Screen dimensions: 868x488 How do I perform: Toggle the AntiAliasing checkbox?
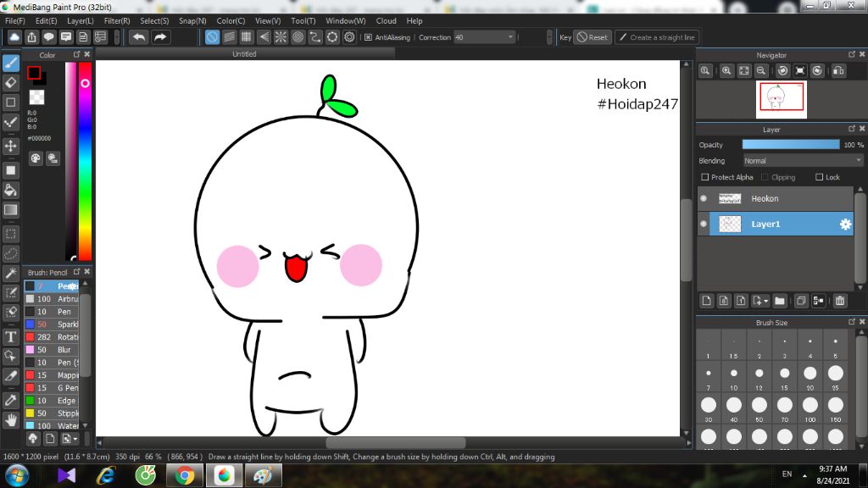[368, 37]
